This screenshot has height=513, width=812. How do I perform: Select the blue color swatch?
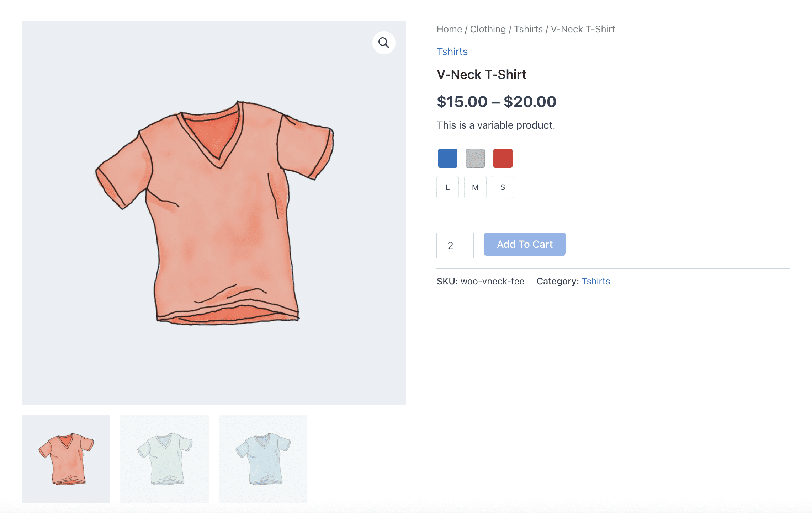coord(447,158)
